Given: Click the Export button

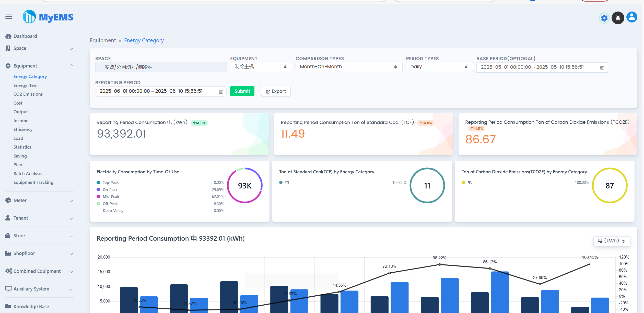Looking at the screenshot, I should (x=276, y=91).
